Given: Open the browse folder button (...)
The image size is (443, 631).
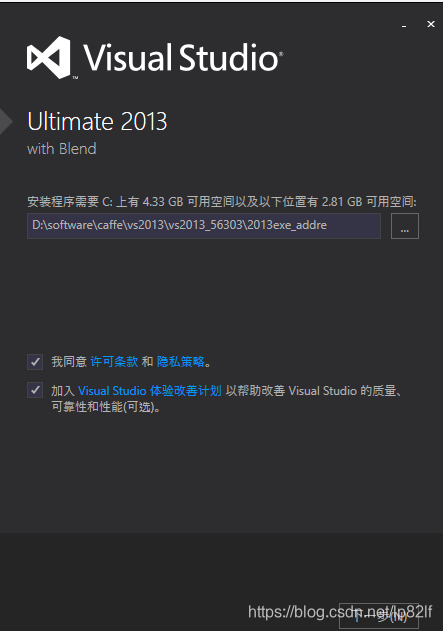Looking at the screenshot, I should (405, 226).
